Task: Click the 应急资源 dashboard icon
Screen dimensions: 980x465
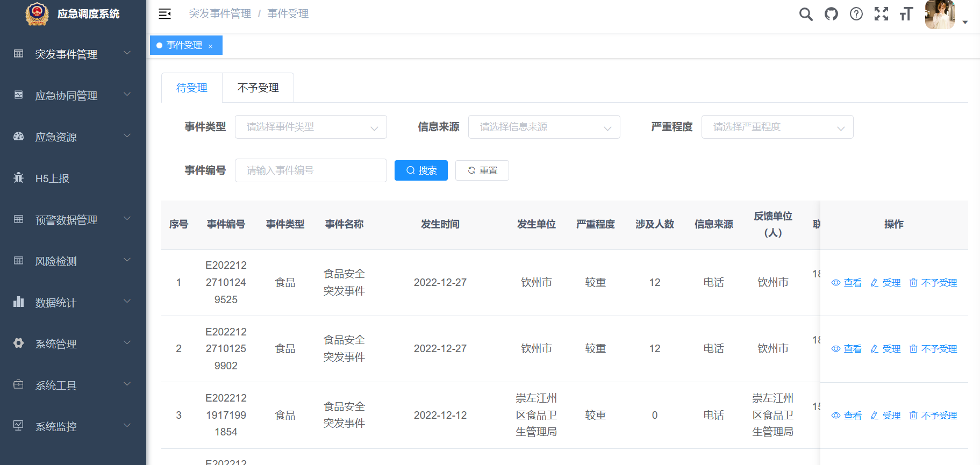Action: tap(18, 137)
